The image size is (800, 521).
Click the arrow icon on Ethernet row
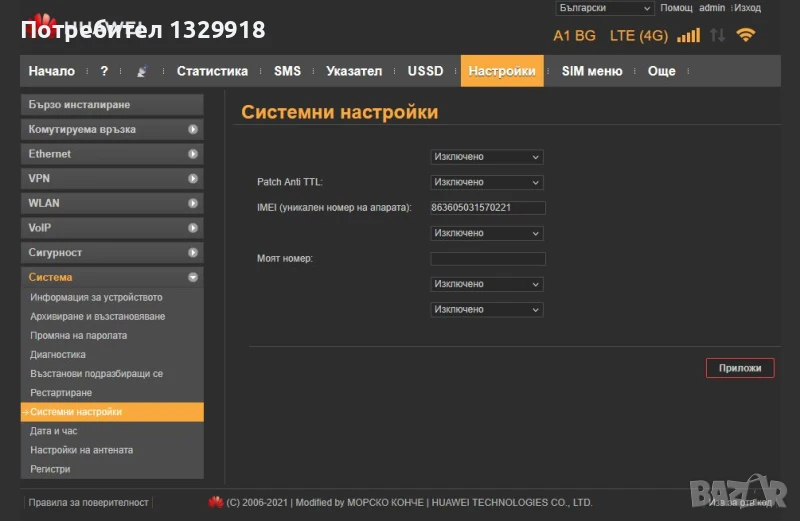pos(193,154)
